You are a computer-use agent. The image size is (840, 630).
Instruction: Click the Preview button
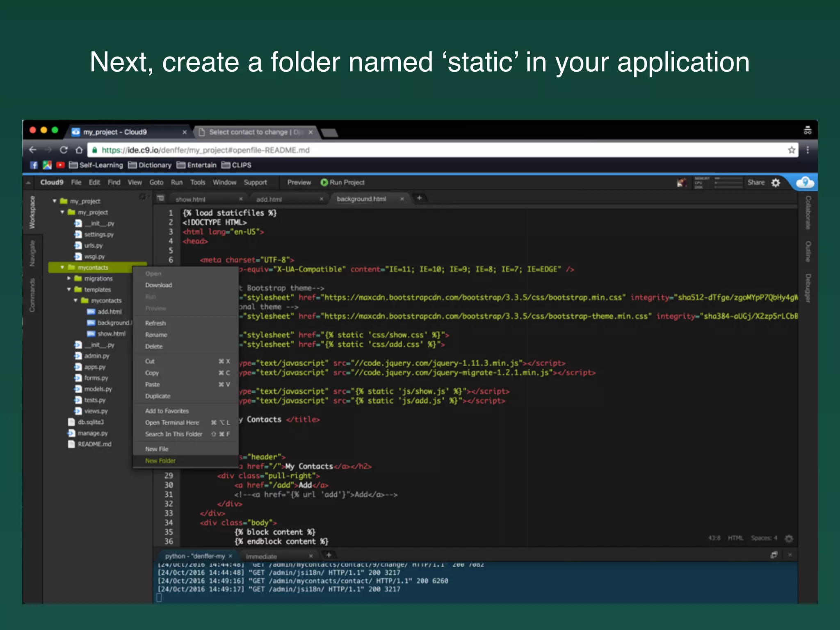coord(299,183)
